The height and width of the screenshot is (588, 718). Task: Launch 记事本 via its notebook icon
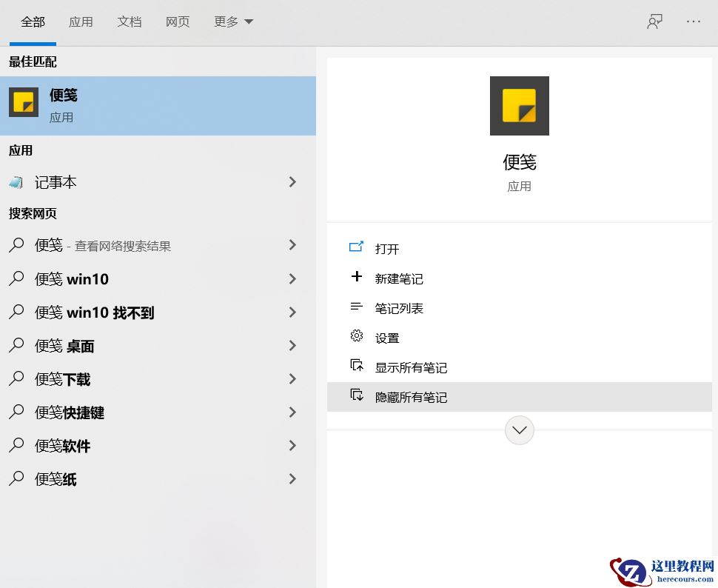16,182
